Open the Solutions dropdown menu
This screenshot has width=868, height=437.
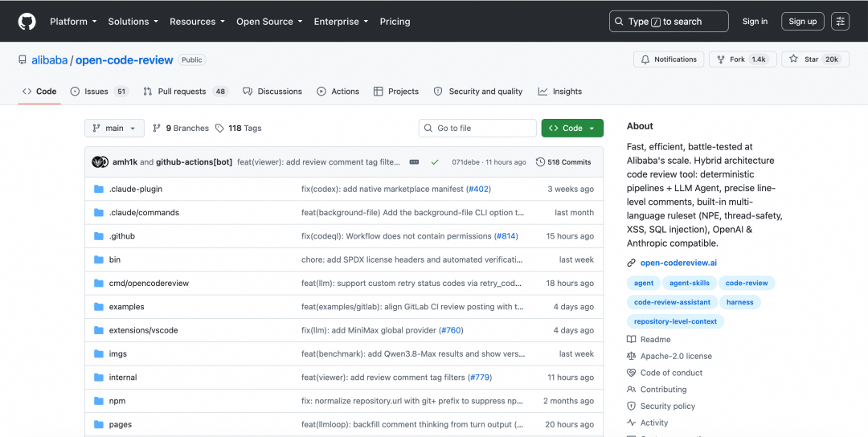(x=133, y=22)
